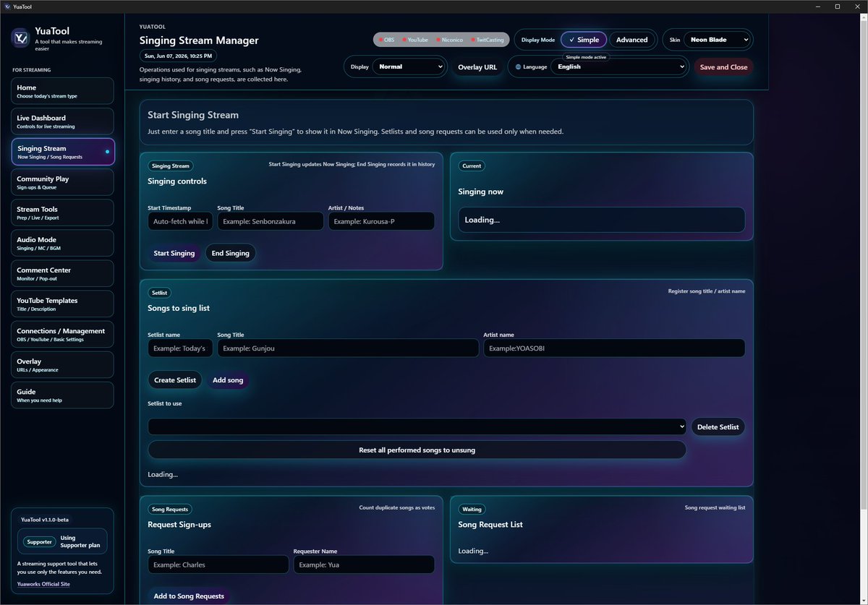The height and width of the screenshot is (605, 868).
Task: Click the Requester Name input field
Action: tap(364, 565)
